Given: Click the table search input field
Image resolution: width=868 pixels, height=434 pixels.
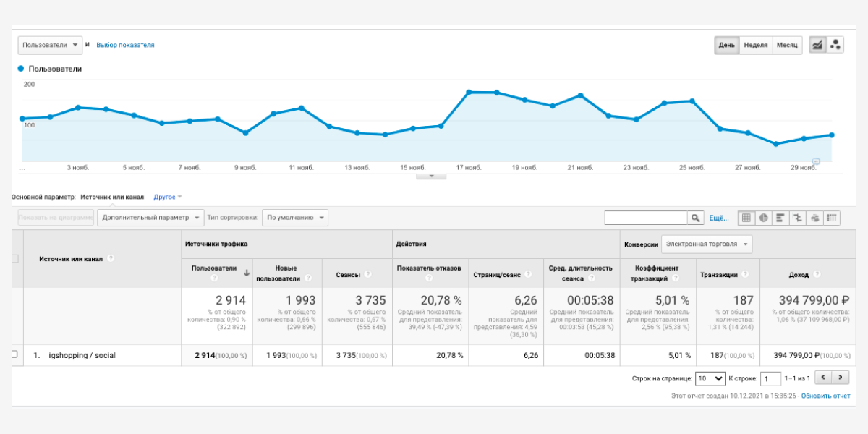Looking at the screenshot, I should (x=645, y=218).
